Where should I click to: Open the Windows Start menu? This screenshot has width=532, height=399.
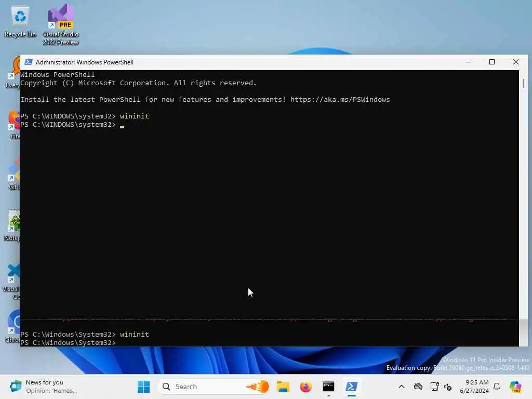click(x=143, y=387)
